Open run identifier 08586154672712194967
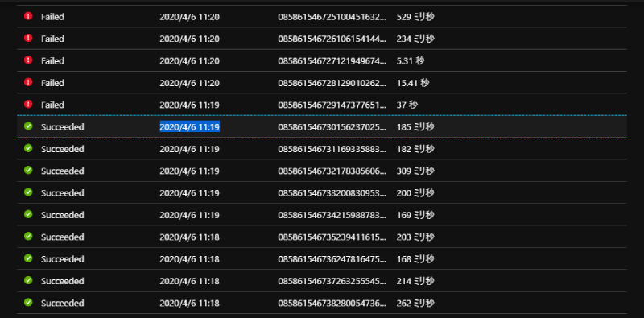Viewport: 644px width, 318px height. [332, 61]
